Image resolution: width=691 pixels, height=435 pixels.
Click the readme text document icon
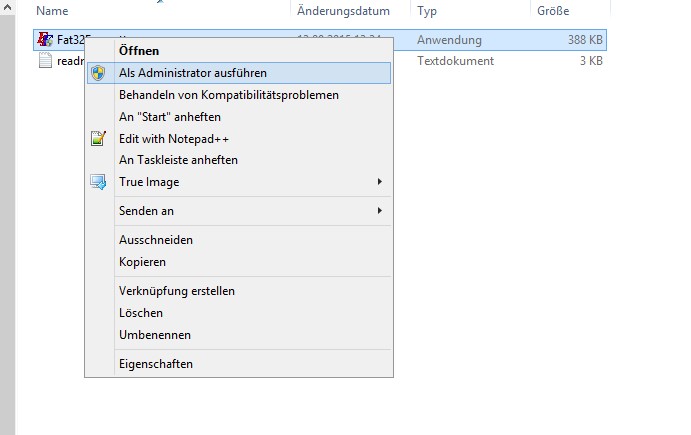click(x=45, y=61)
